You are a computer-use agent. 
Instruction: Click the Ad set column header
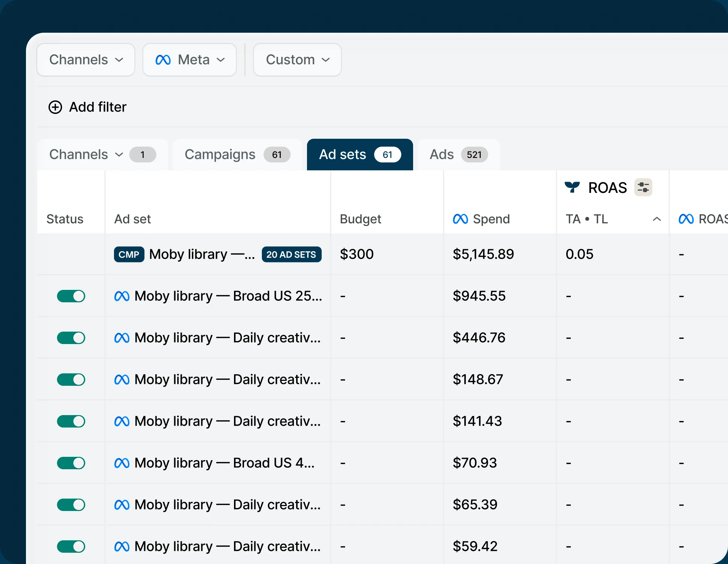[x=132, y=219]
